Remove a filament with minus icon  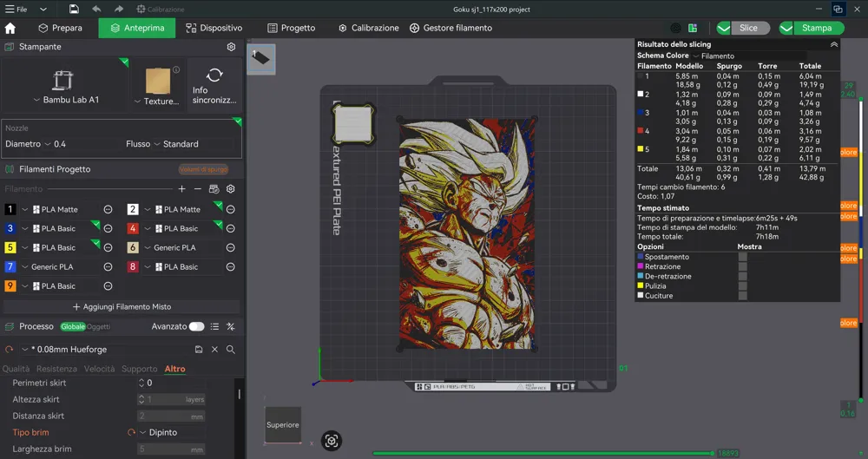point(198,189)
